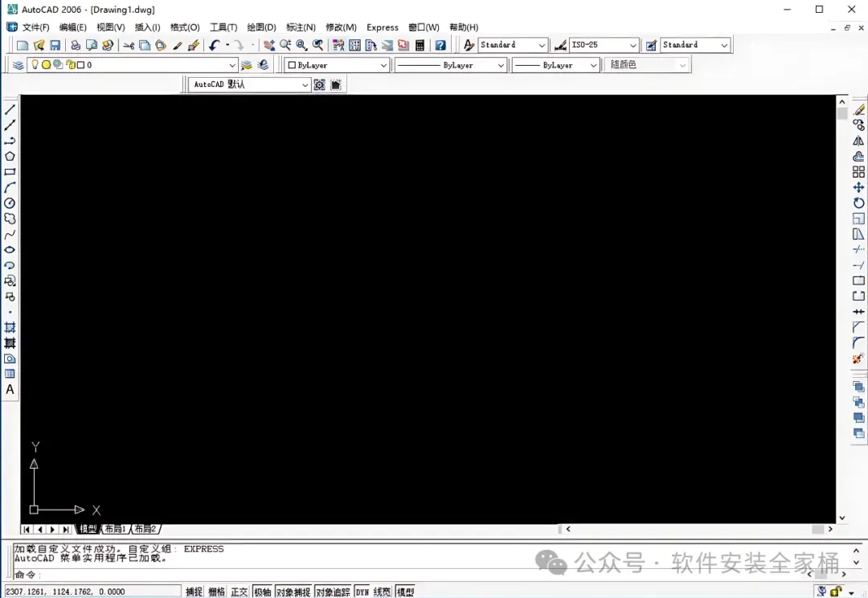Toggle 对象捕捉 object snap
This screenshot has width=868, height=598.
(x=293, y=592)
